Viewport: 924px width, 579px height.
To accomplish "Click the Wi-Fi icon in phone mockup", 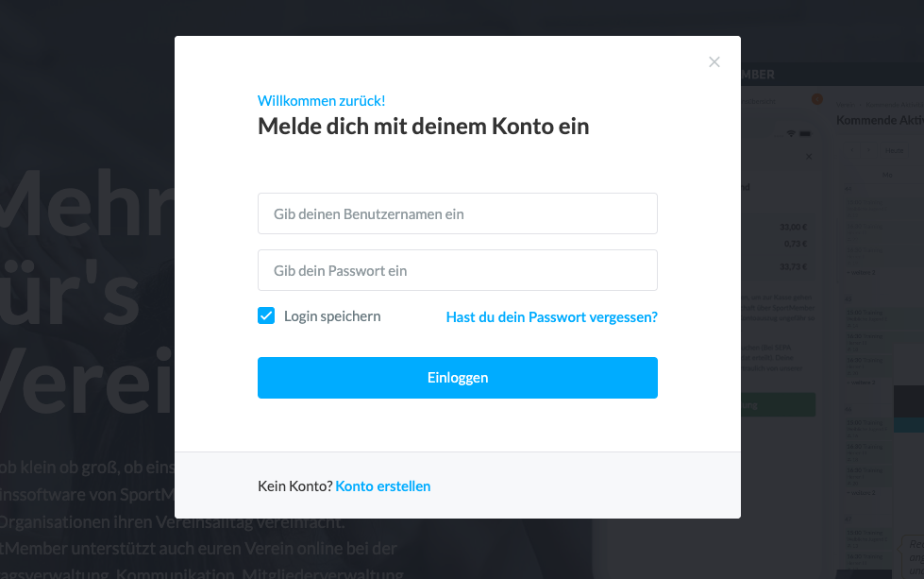I will [791, 133].
